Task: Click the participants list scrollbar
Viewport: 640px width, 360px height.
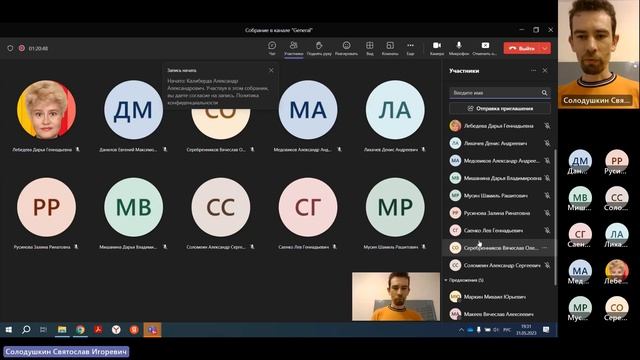Action: [556, 216]
